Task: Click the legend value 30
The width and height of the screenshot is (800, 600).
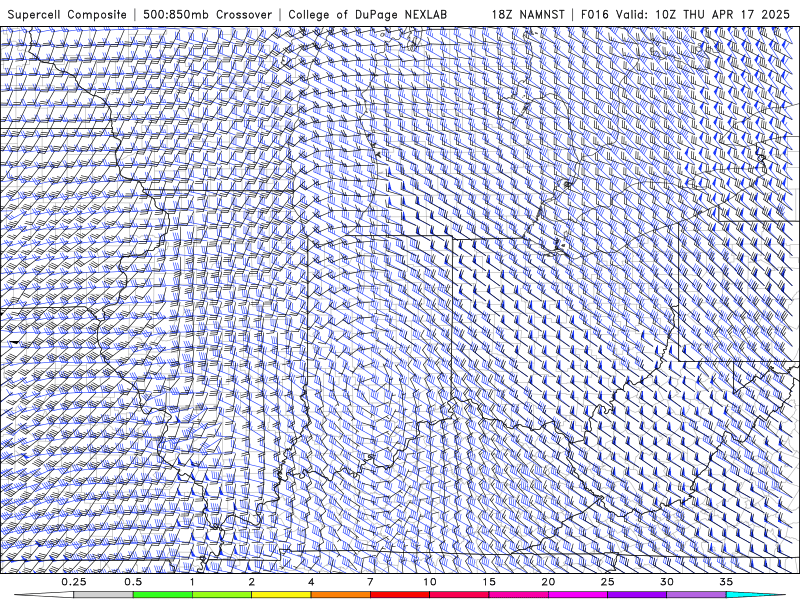Action: tap(666, 582)
